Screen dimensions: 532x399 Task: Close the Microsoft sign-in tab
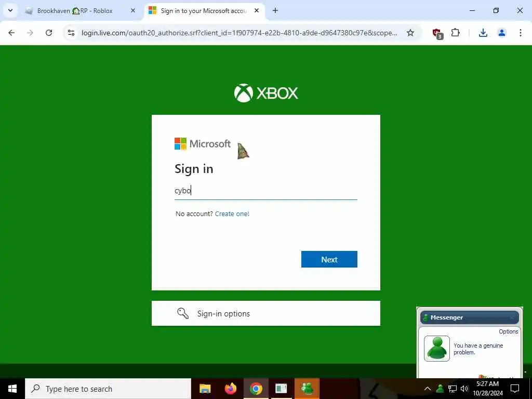[x=257, y=10]
